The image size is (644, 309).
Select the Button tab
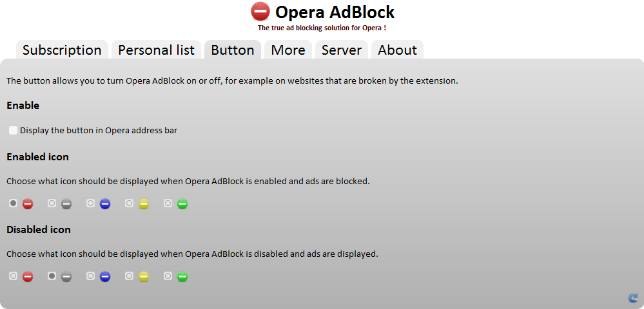tap(233, 50)
